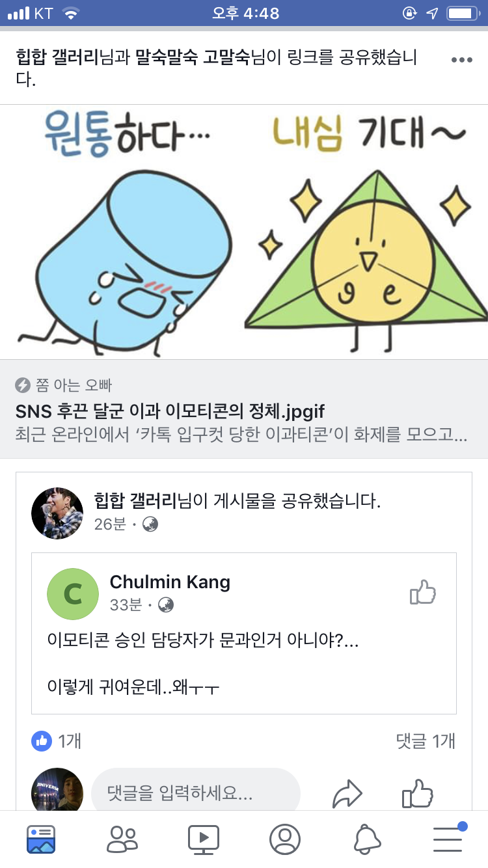
Task: Tap the thumbs-up button beside comment box
Action: coord(417,794)
